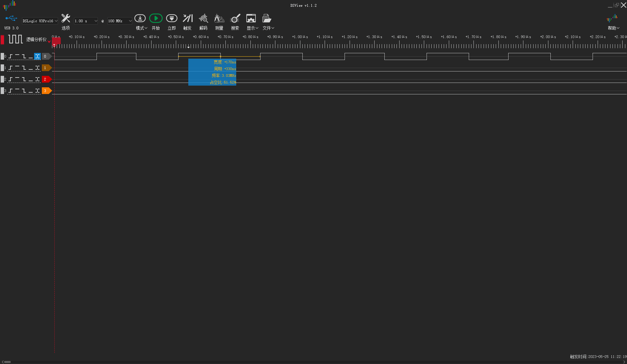Open the 触发 trigger panel
627x364 pixels.
[188, 18]
